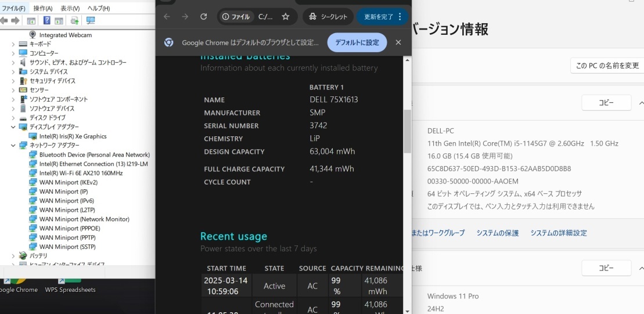Expand the ソフトウェア コンポーネント category
The image size is (644, 314).
13,99
